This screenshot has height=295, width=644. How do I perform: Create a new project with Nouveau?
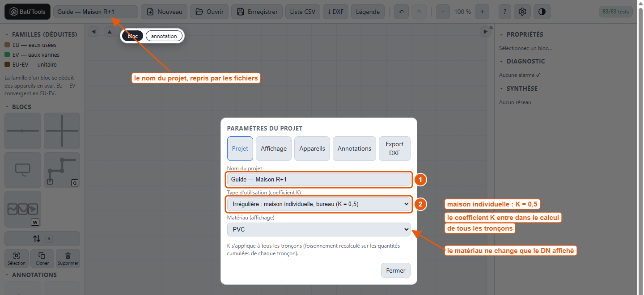(x=164, y=12)
